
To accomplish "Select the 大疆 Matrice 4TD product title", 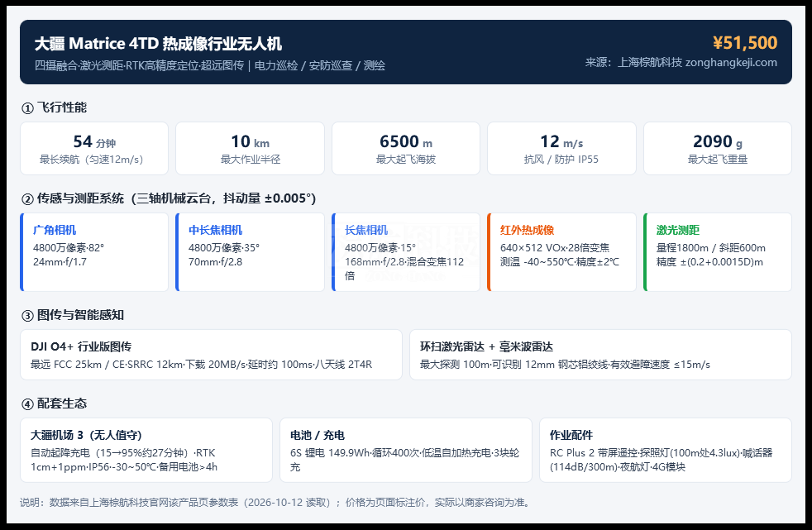I will coord(159,44).
